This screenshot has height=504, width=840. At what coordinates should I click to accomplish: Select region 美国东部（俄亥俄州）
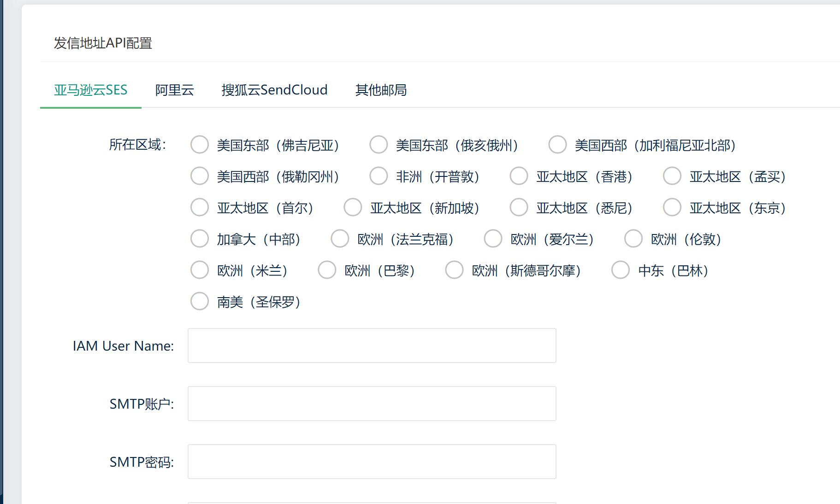379,145
